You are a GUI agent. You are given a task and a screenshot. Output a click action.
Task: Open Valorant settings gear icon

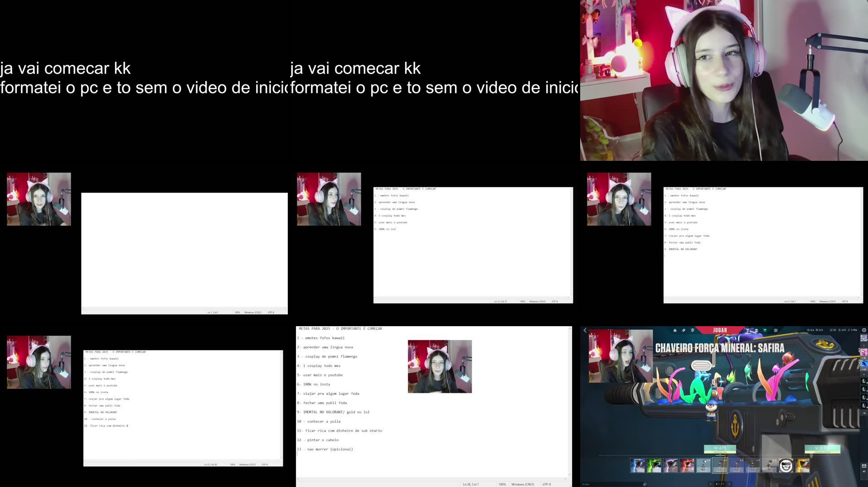[x=864, y=330]
